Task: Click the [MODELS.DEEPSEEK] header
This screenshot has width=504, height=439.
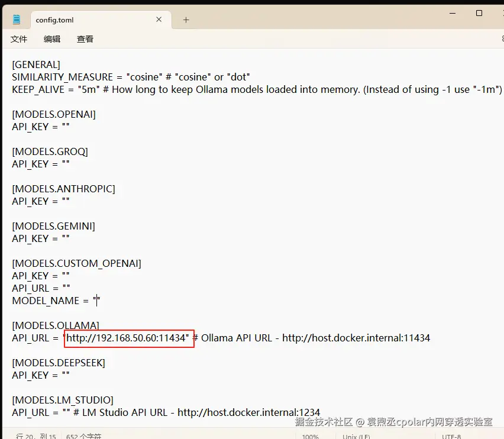Action: (59, 363)
